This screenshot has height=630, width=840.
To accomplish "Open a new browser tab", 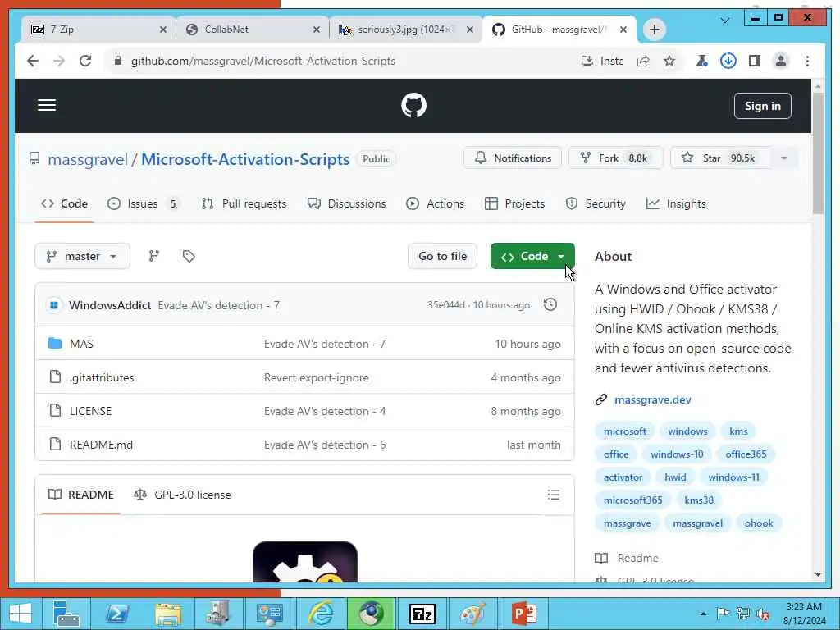I will tap(654, 30).
